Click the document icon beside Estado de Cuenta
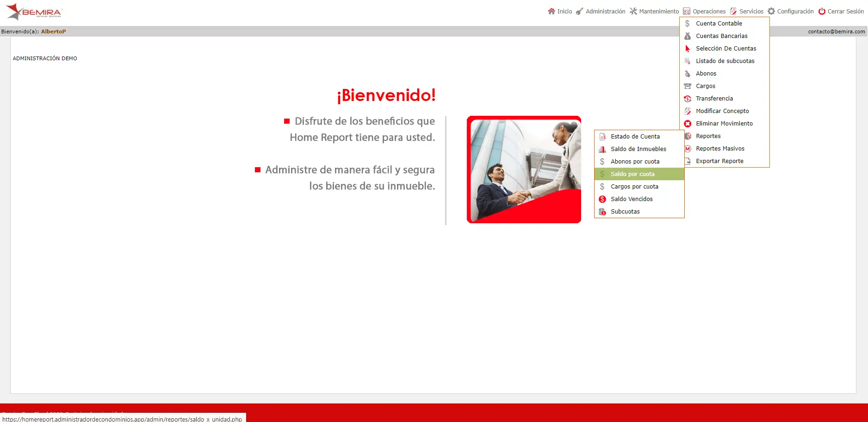The height and width of the screenshot is (422, 868). coord(602,137)
